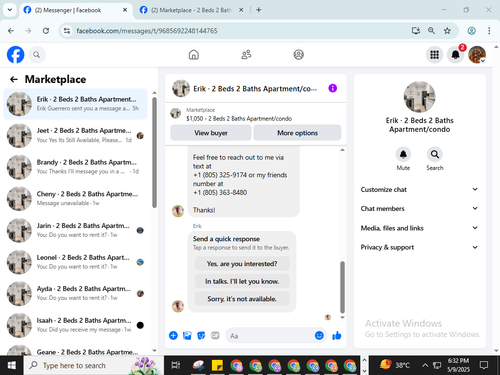
Task: Open Sticky Notes on taskbar
Action: 217,365
